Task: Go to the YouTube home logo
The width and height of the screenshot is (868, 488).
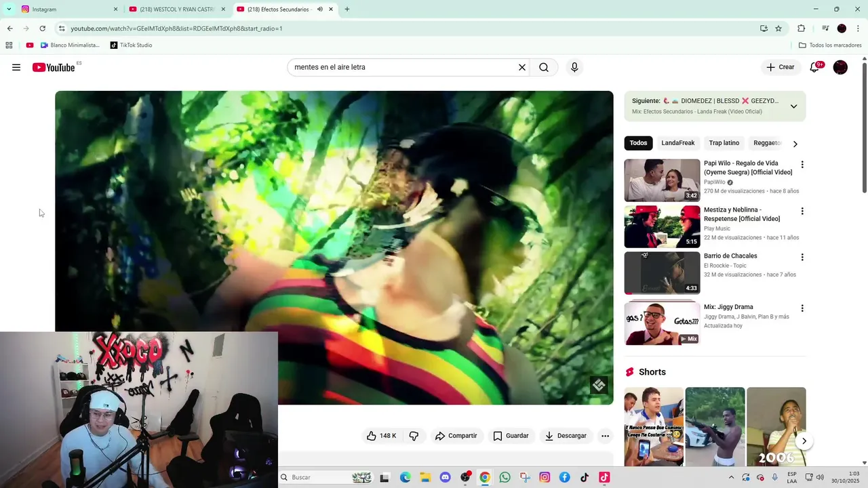Action: (54, 67)
